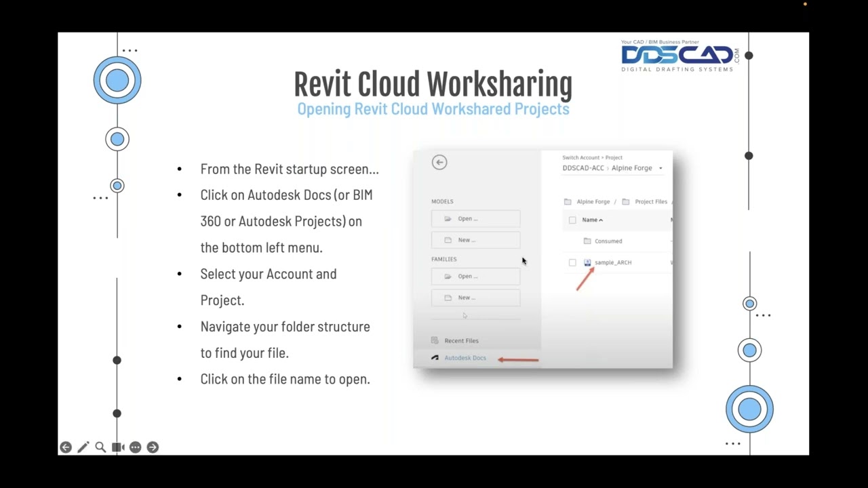Click the folder icon in the Alpine Forge breadcrumb
The image size is (868, 488).
(x=568, y=201)
